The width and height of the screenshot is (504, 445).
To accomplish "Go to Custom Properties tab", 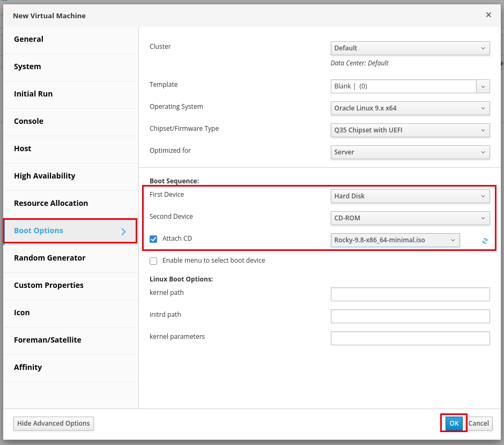I will pyautogui.click(x=71, y=286).
